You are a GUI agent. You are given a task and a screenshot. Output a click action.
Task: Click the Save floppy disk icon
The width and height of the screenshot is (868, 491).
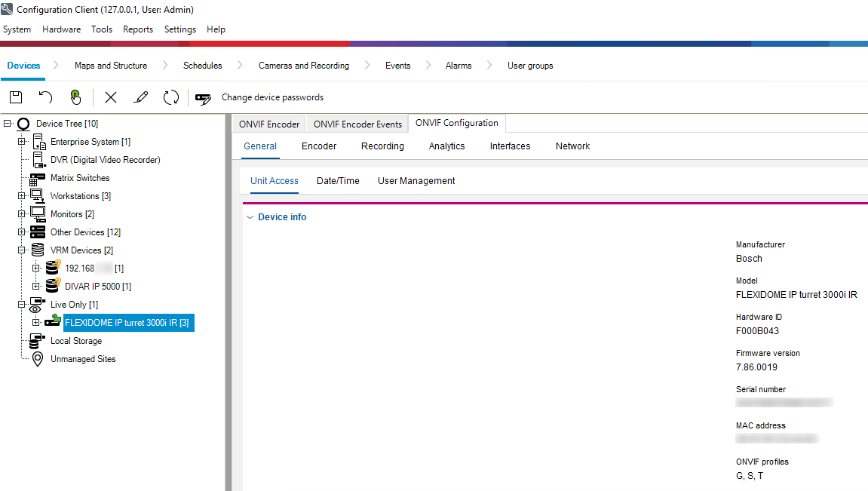point(15,97)
